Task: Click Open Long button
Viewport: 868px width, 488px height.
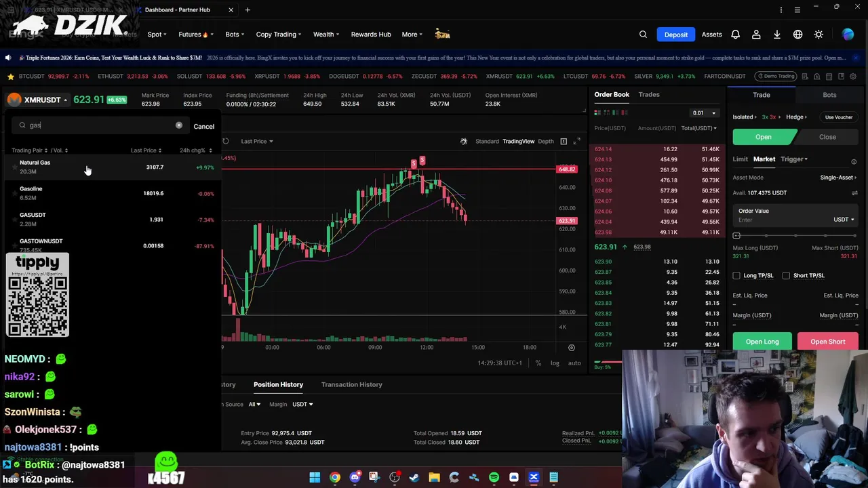Action: [x=762, y=342]
